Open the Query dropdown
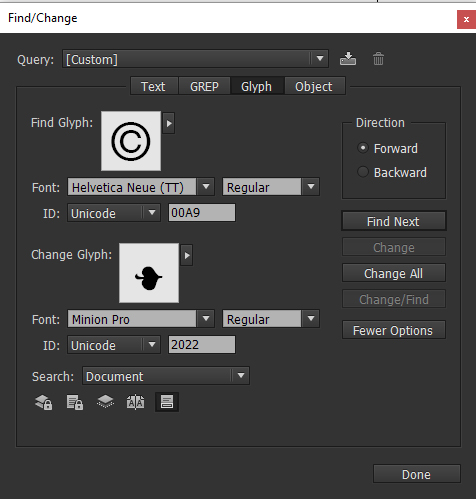The height and width of the screenshot is (499, 476). (195, 59)
